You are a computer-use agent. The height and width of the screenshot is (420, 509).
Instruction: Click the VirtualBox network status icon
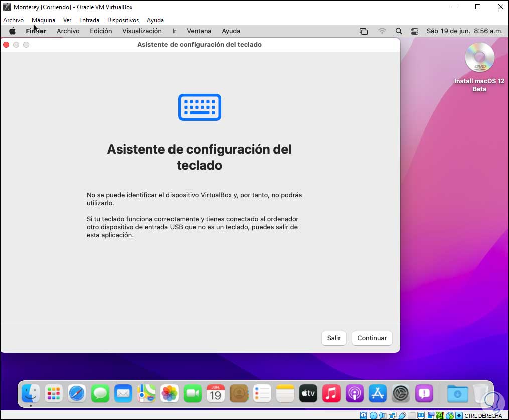coord(393,415)
